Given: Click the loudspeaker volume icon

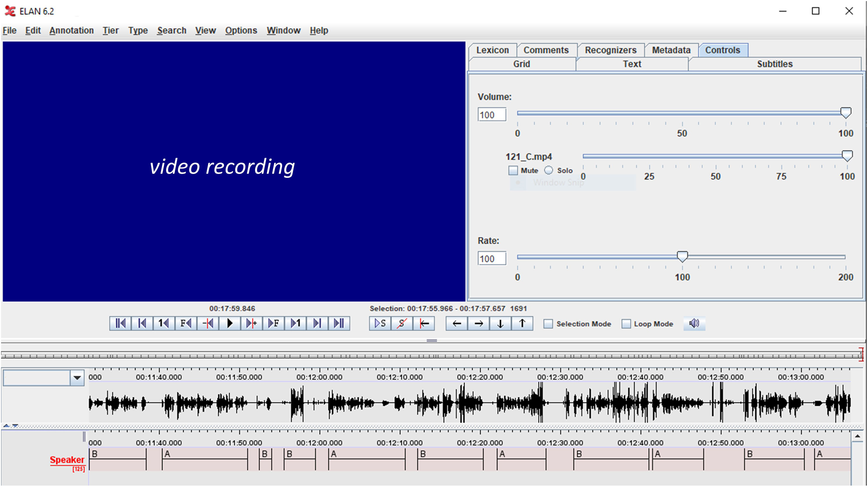Looking at the screenshot, I should click(x=694, y=324).
